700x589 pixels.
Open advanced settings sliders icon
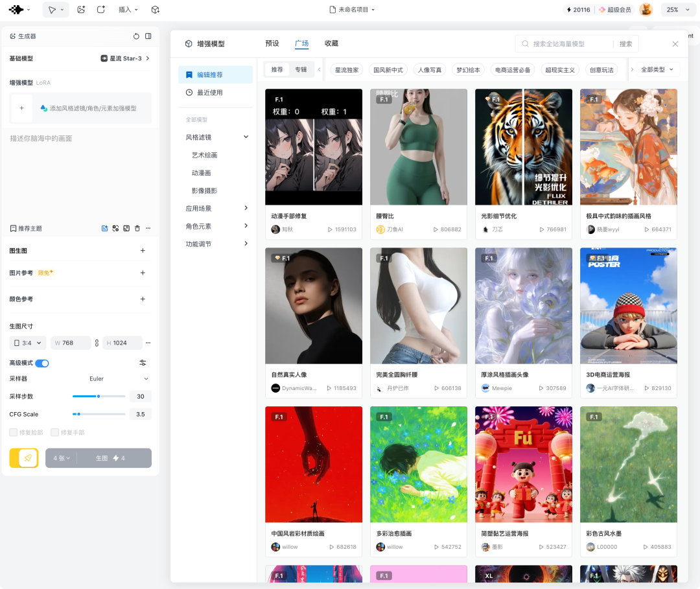click(143, 363)
